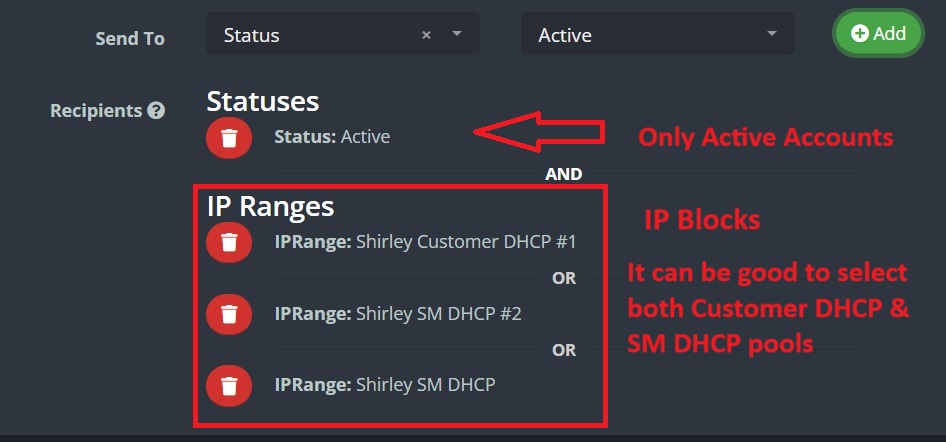
Task: Open the Active value dropdown arrow
Action: point(772,35)
